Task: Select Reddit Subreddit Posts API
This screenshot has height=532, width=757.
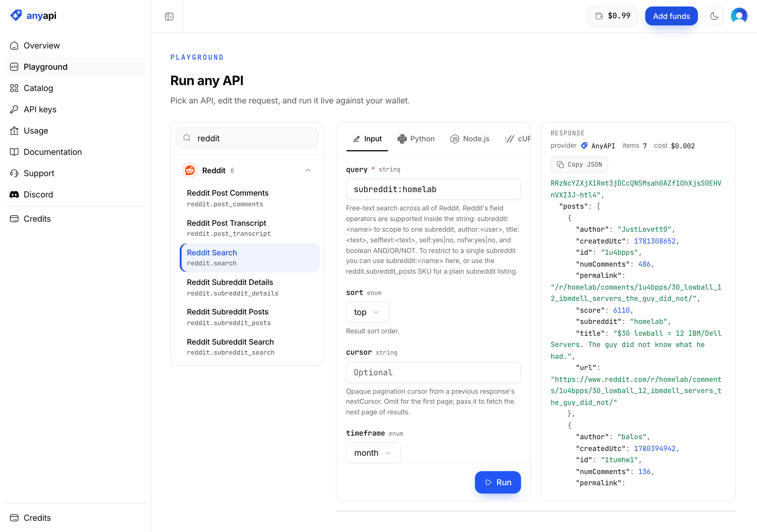Action: click(x=250, y=317)
